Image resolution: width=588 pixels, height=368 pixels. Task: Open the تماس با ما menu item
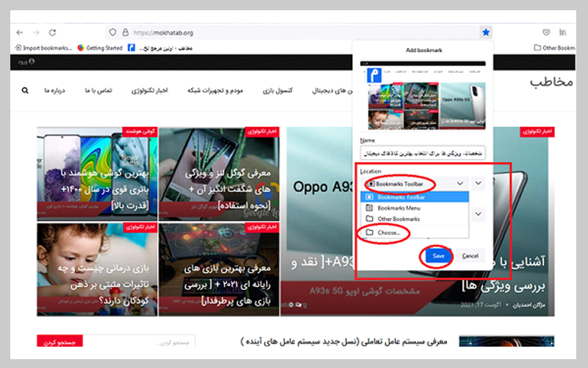98,91
